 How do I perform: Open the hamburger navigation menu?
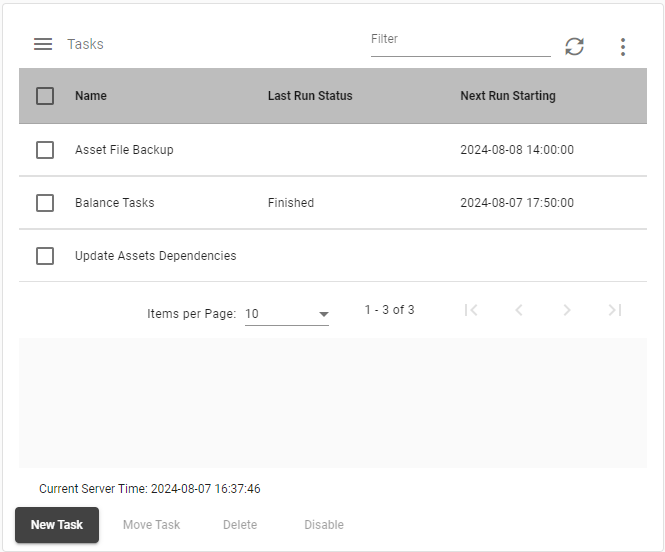tap(43, 44)
